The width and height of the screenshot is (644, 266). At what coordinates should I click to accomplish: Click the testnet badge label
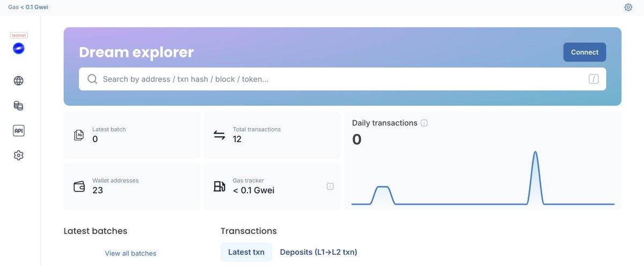point(19,35)
